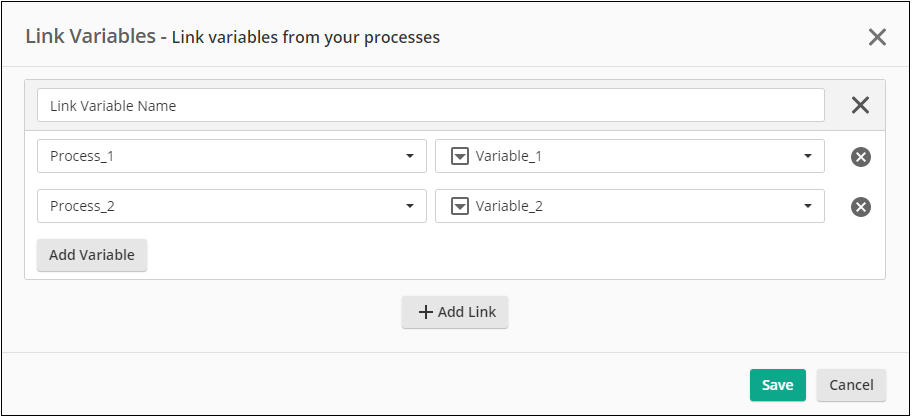Delete the entire link variable group

point(860,106)
